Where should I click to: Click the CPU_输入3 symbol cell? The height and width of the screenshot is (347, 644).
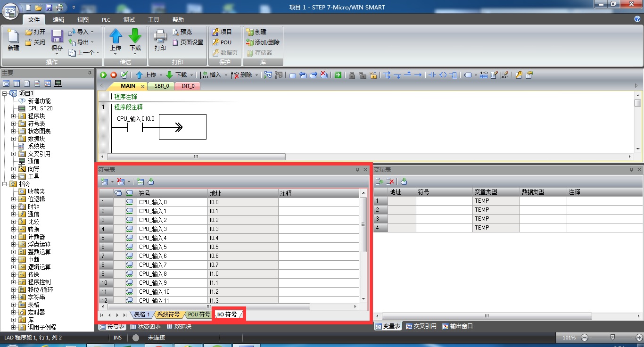172,229
